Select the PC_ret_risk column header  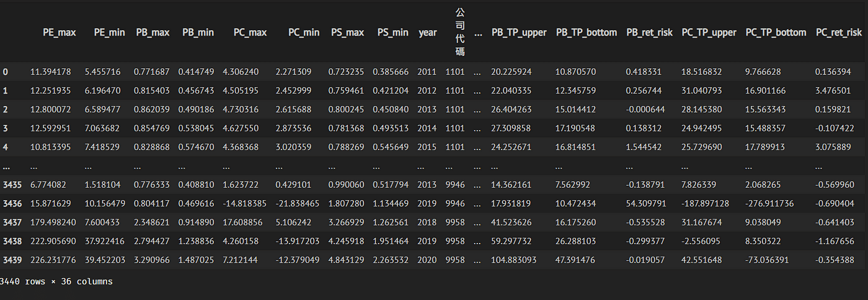839,33
